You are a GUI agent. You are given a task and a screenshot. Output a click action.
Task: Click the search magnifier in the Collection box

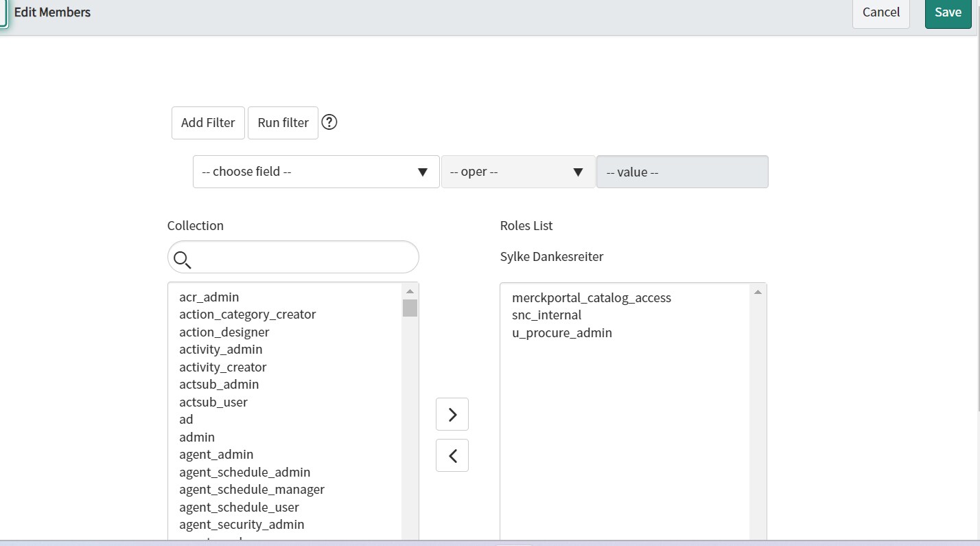click(x=182, y=260)
